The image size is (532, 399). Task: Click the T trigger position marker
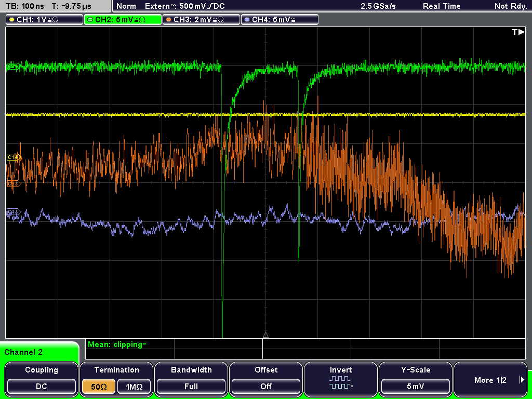click(x=518, y=32)
